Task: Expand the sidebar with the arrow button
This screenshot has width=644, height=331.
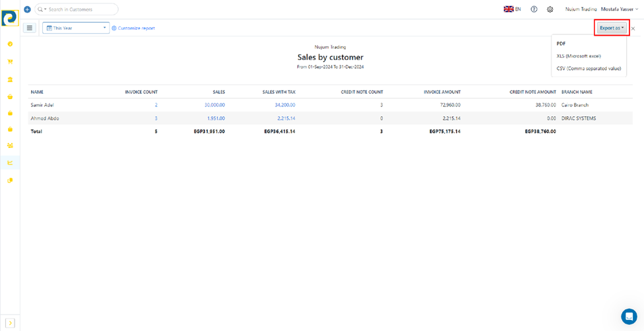Action: [x=10, y=323]
